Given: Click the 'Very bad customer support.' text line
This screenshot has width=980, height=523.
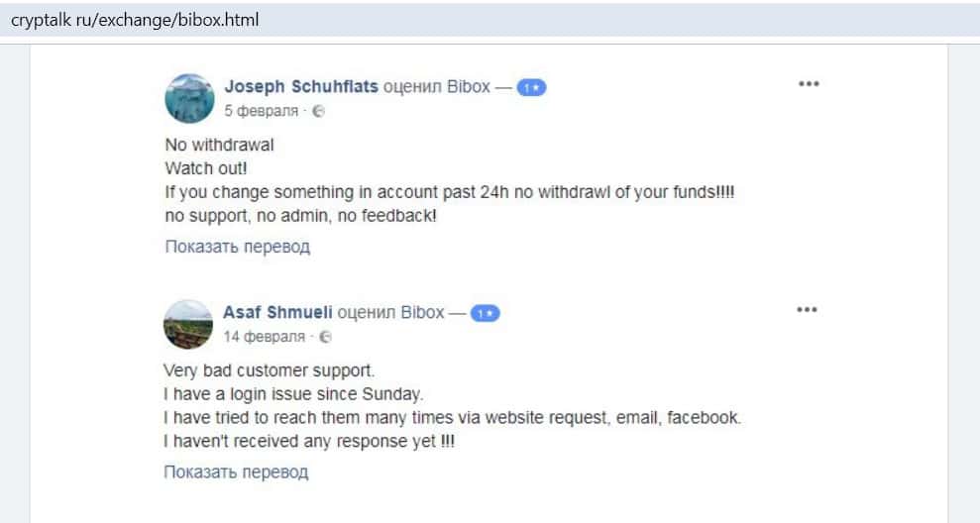Looking at the screenshot, I should point(270,371).
